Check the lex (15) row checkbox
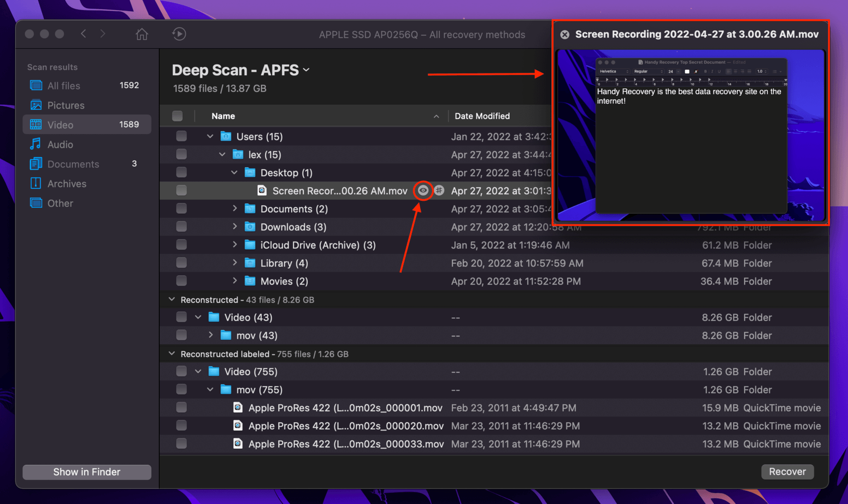This screenshot has height=504, width=848. 181,154
